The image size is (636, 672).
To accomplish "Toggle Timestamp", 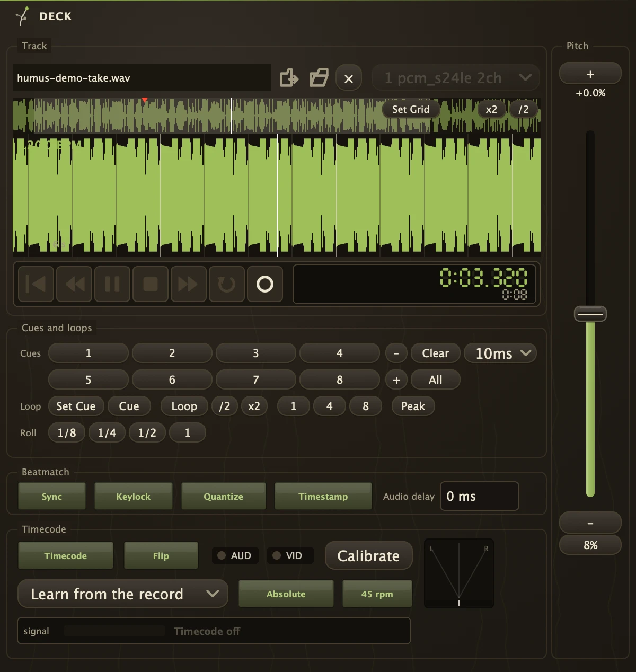I will pyautogui.click(x=323, y=497).
